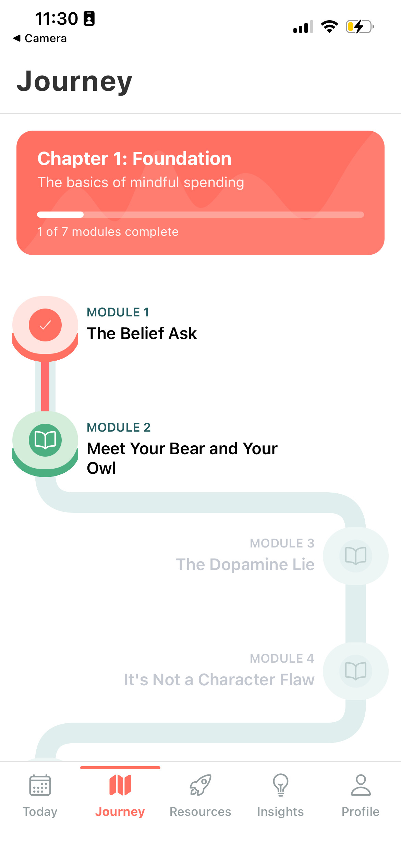Open the Insights lightbulb icon
The image size is (401, 868).
coord(281,785)
